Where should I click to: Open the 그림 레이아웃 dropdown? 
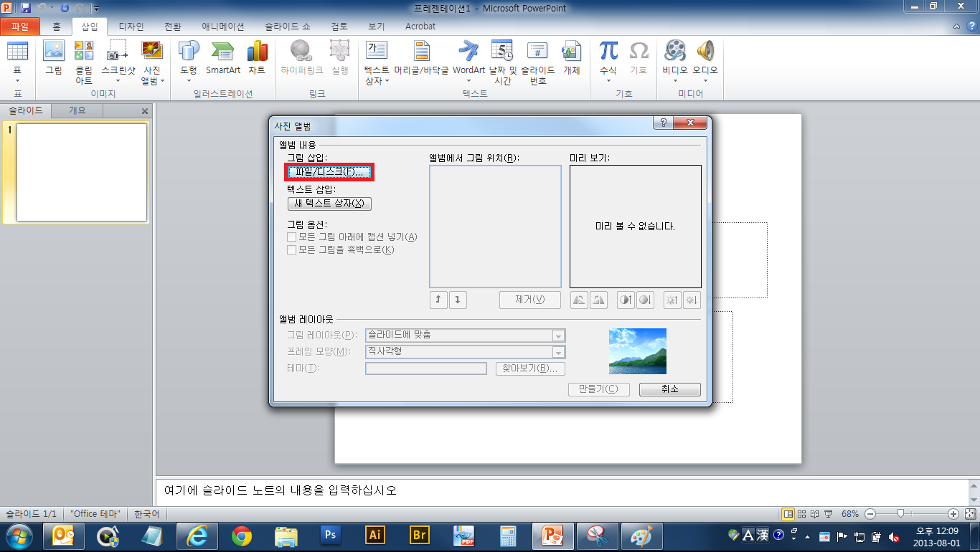point(557,336)
